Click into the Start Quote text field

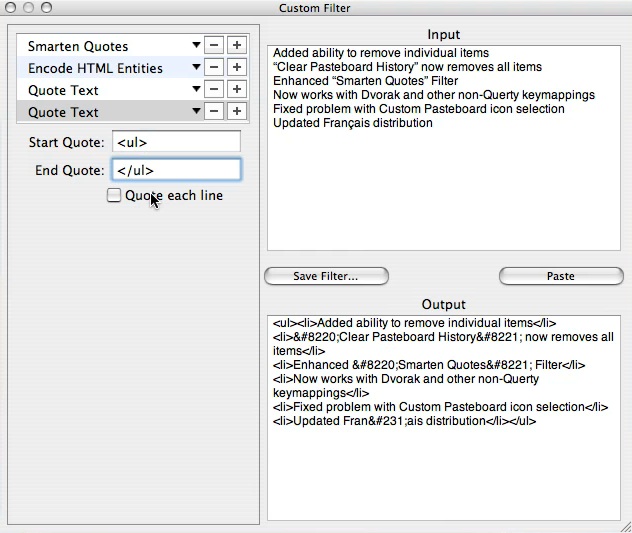[x=176, y=142]
